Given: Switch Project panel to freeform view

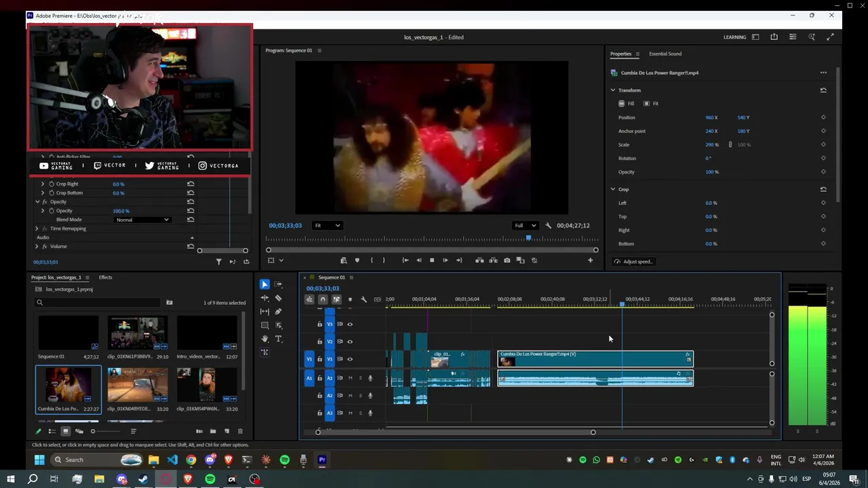Looking at the screenshot, I should pos(79,431).
